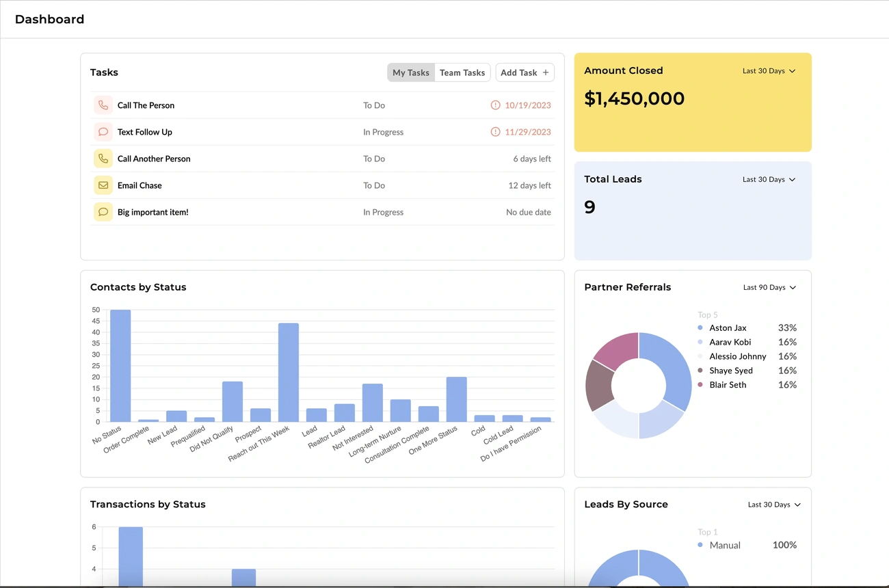Open the Amount Closed Last 30 Days dropdown
The width and height of the screenshot is (889, 588).
[769, 71]
